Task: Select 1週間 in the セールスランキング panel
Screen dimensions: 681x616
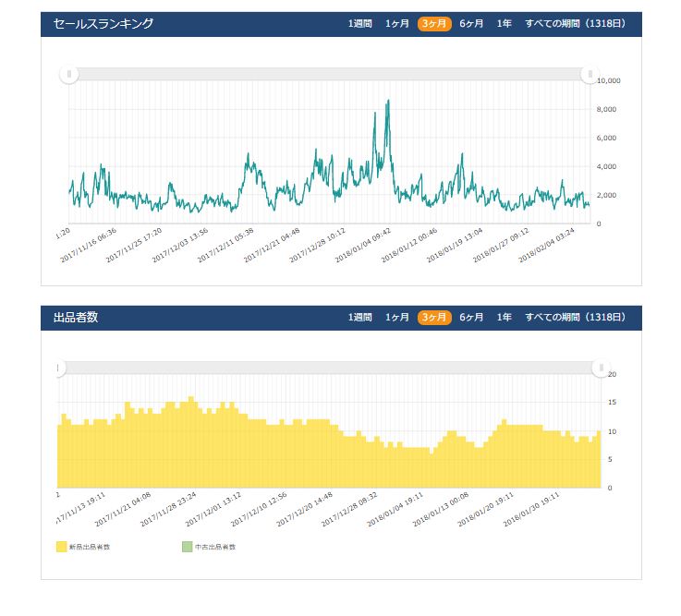Action: click(x=359, y=23)
